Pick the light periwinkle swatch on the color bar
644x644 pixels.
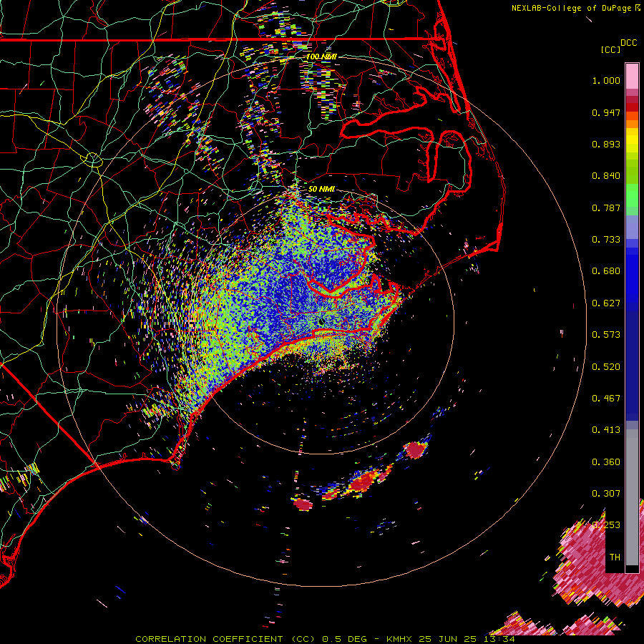632,228
